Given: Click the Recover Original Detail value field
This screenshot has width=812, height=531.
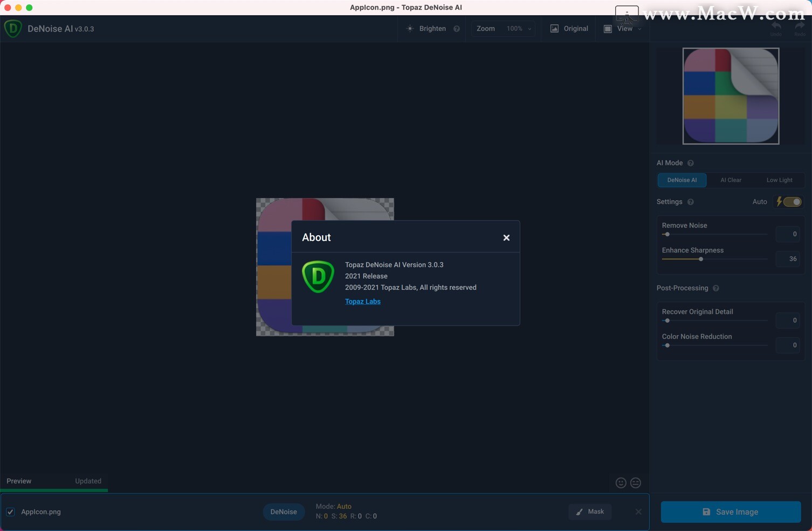Looking at the screenshot, I should [788, 321].
